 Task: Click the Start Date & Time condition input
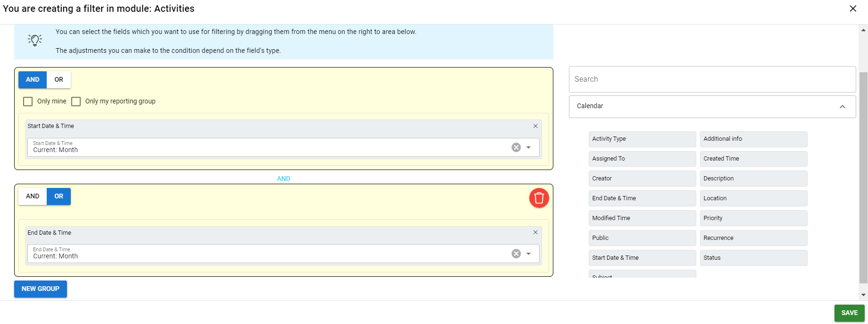[x=283, y=147]
